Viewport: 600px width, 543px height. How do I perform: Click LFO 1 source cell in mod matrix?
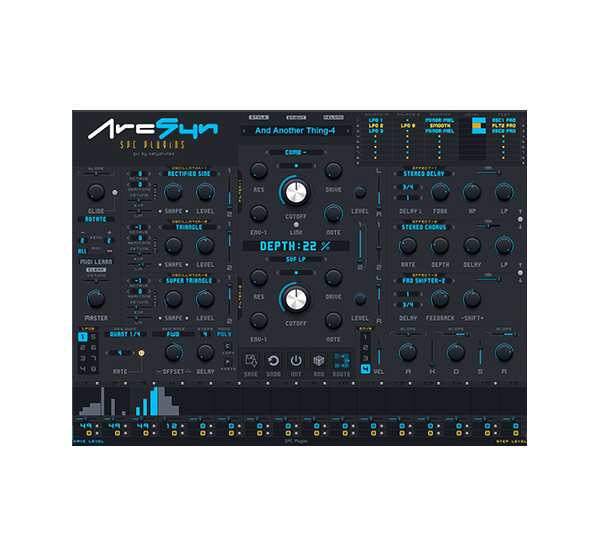375,120
